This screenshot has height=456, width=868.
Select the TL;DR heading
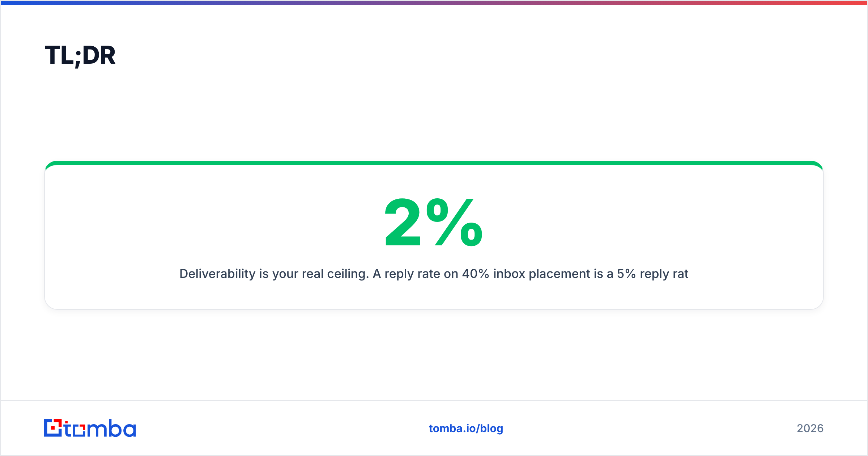coord(80,55)
